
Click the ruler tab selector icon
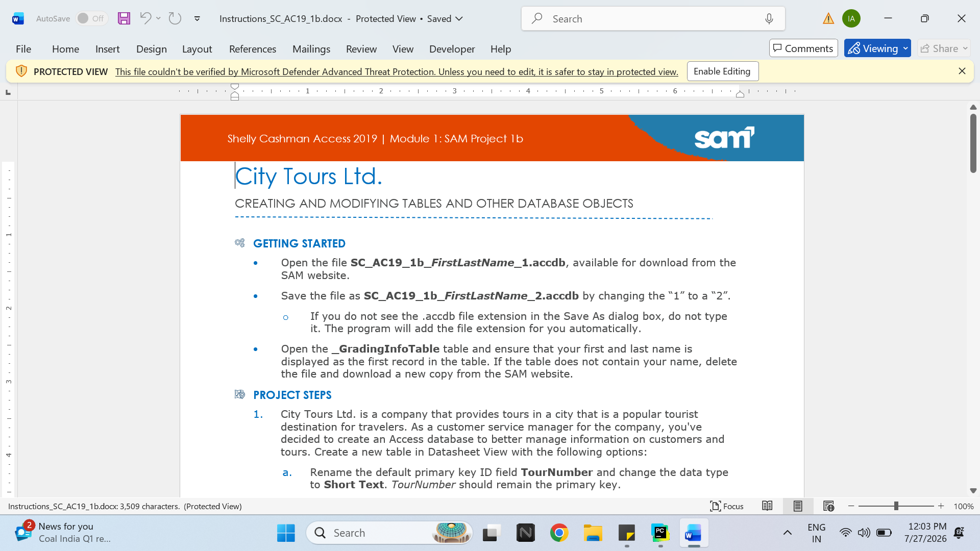[8, 92]
